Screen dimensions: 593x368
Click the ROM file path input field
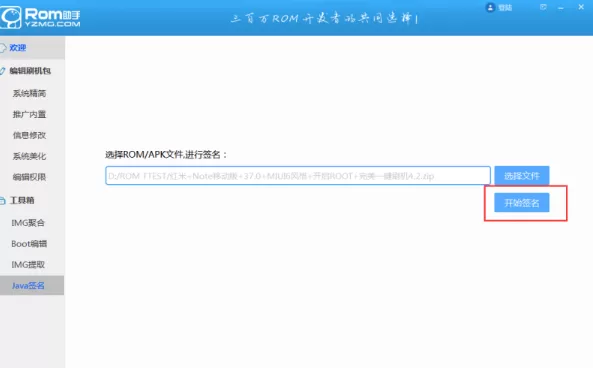coord(298,176)
